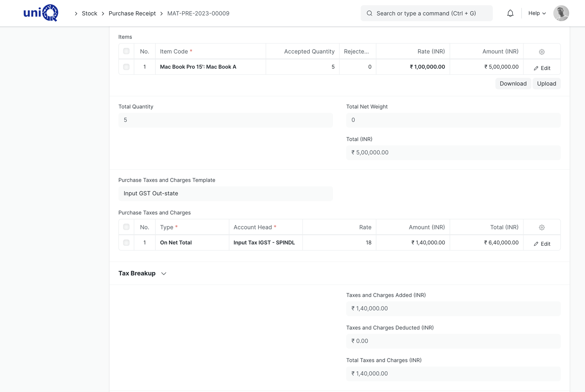Focus the command search field
Screen dimensions: 585x392
click(x=427, y=13)
